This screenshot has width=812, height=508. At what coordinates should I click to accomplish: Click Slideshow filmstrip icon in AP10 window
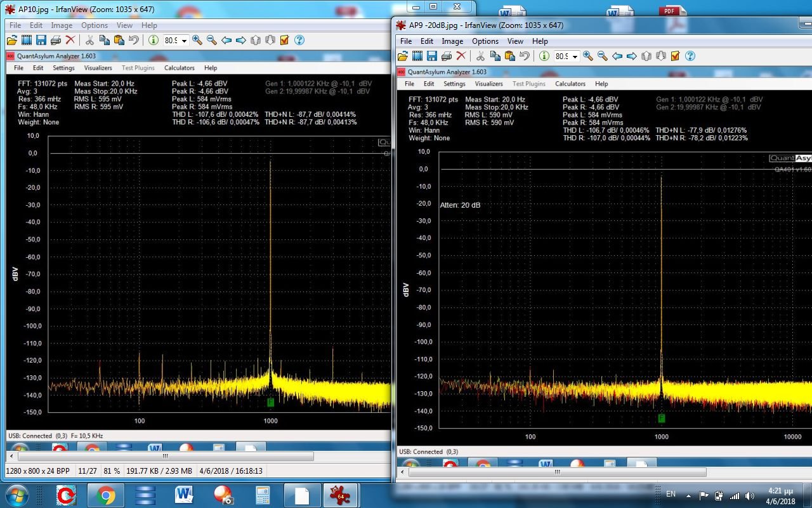click(x=26, y=40)
